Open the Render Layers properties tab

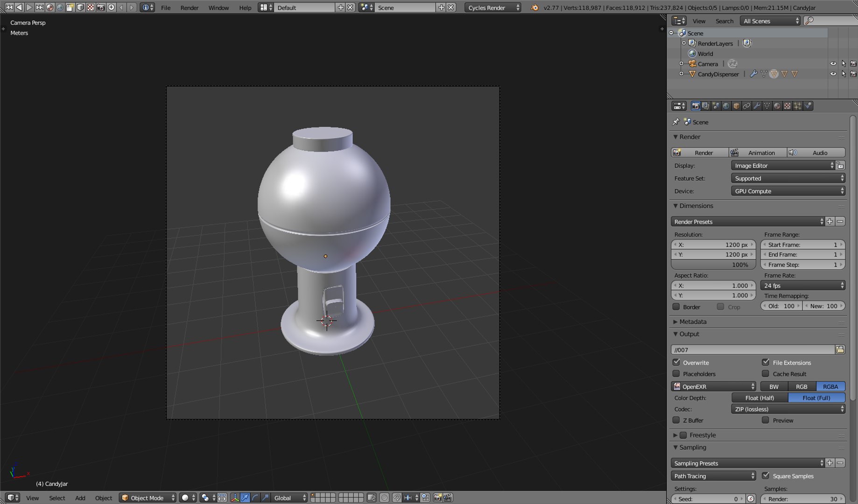tap(705, 106)
